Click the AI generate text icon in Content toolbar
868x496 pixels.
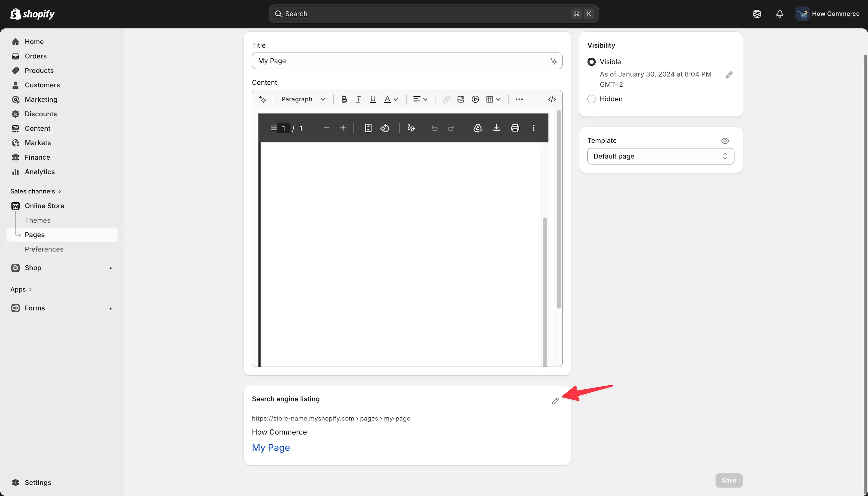coord(263,99)
